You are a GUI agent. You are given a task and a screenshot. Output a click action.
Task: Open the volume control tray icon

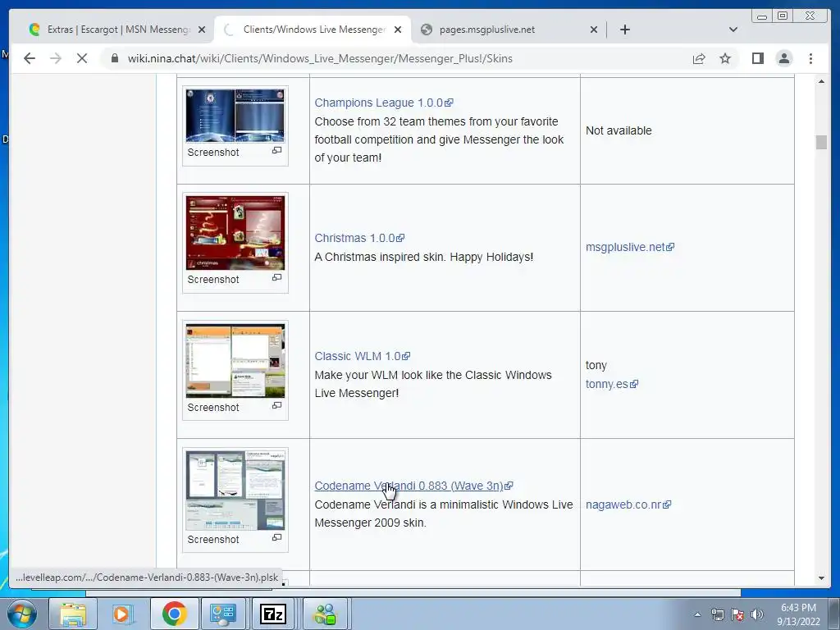[756, 614]
